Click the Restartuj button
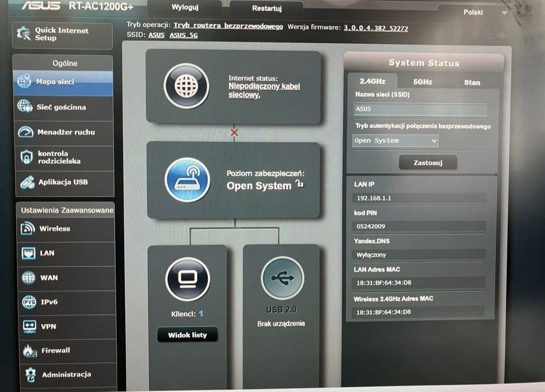 click(267, 8)
